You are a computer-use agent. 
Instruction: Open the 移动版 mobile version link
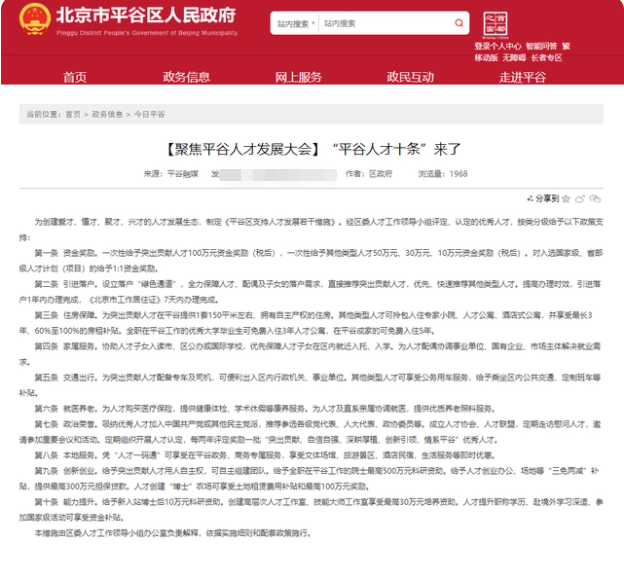[x=486, y=58]
